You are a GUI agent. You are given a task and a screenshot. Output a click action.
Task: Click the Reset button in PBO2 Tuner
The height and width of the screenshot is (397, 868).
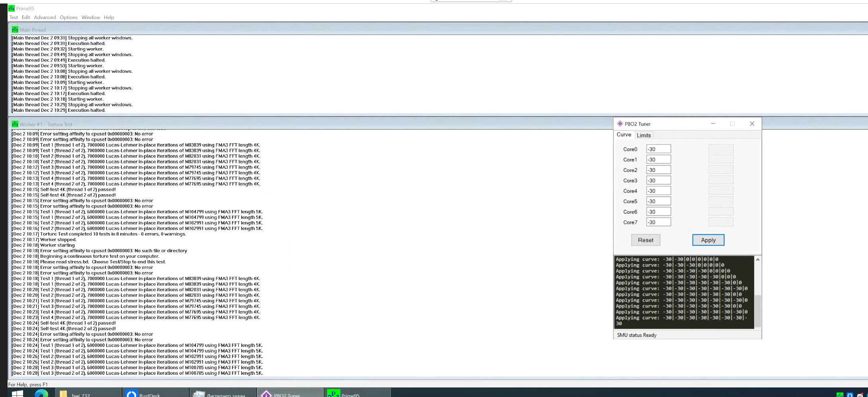coord(646,240)
